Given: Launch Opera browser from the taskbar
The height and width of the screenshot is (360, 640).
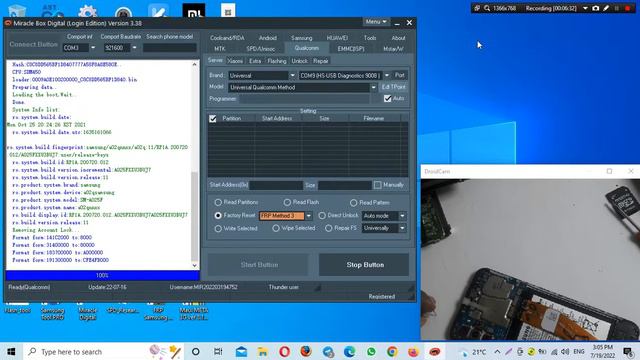Looking at the screenshot, I should click(x=284, y=351).
